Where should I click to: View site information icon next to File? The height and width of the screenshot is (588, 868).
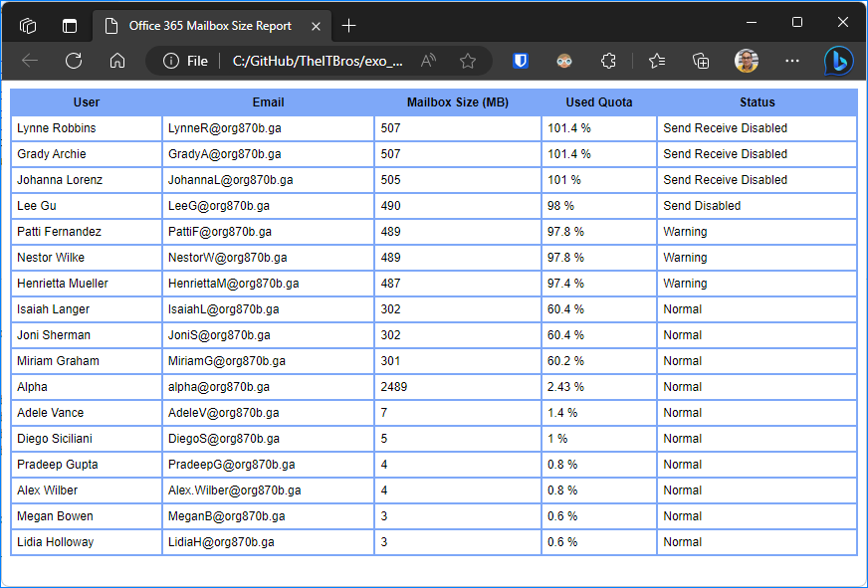pyautogui.click(x=171, y=61)
